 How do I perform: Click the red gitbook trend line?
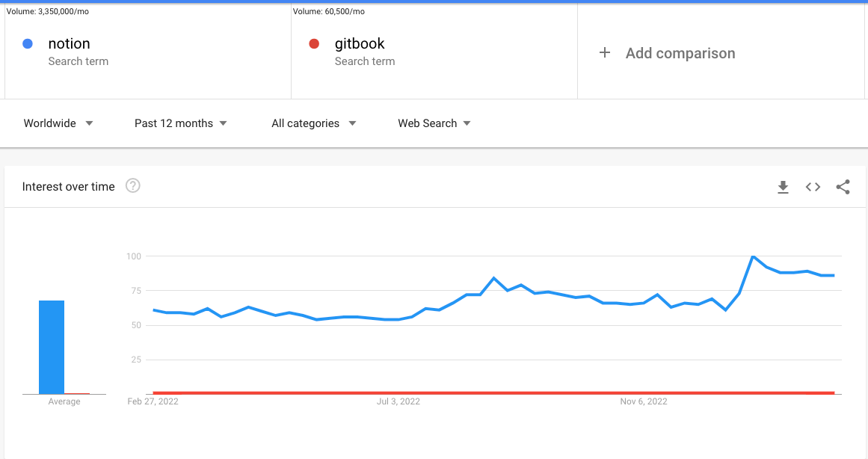point(493,392)
